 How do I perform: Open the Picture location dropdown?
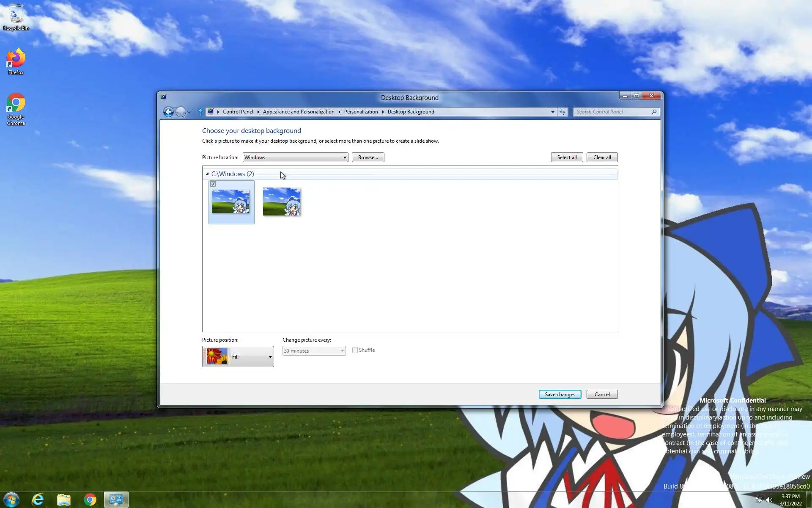click(x=295, y=157)
